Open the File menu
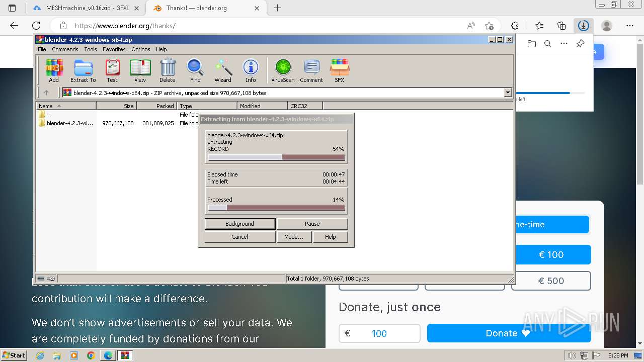 (42, 49)
